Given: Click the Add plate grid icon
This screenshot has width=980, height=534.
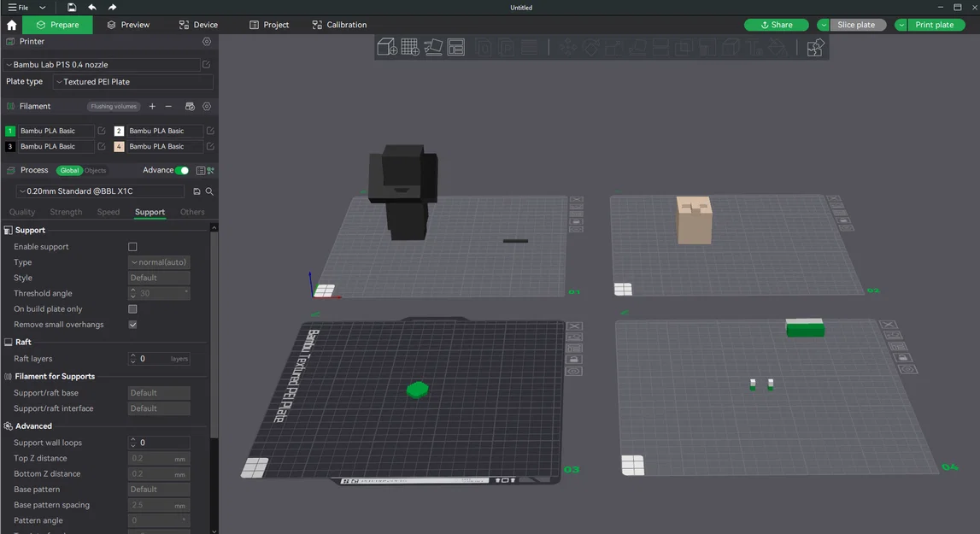Looking at the screenshot, I should tap(410, 47).
